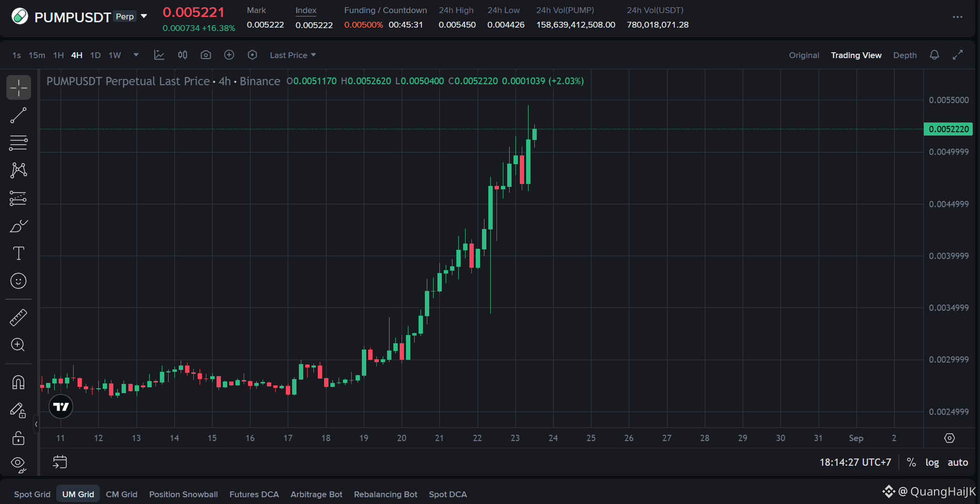
Task: Open the UM Grid bot
Action: [x=78, y=494]
